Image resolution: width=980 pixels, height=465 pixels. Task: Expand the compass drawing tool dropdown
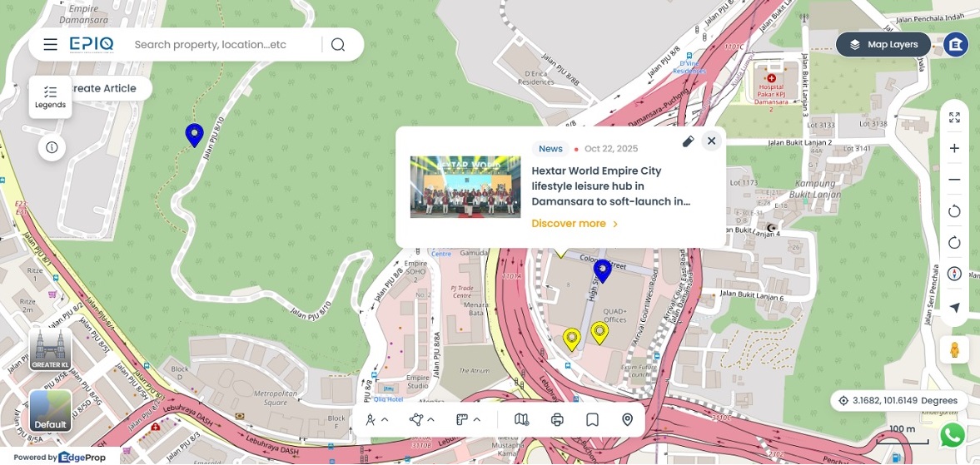377,420
